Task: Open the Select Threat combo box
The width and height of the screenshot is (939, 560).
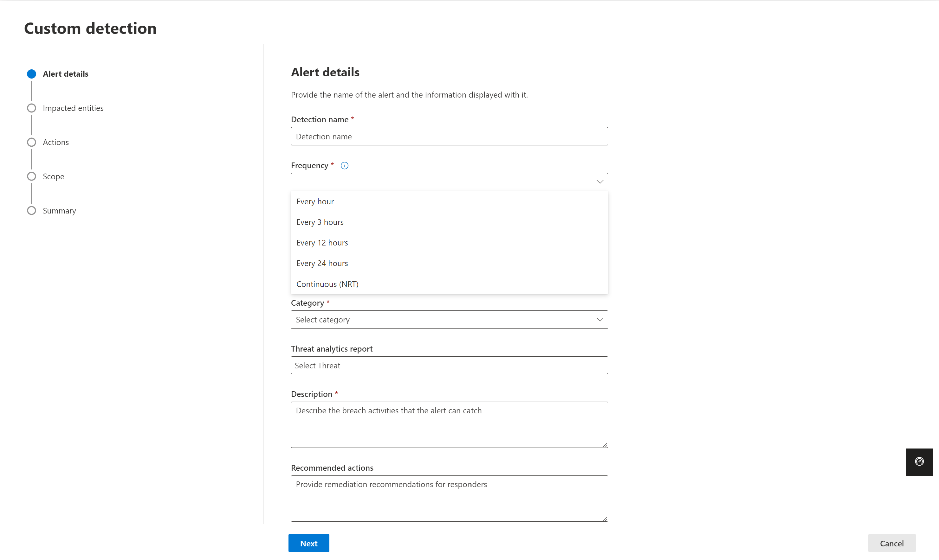Action: pyautogui.click(x=449, y=365)
